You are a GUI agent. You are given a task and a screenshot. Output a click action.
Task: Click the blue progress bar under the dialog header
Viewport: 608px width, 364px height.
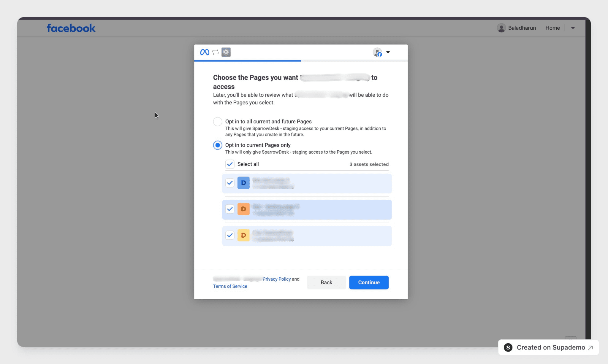pos(247,61)
